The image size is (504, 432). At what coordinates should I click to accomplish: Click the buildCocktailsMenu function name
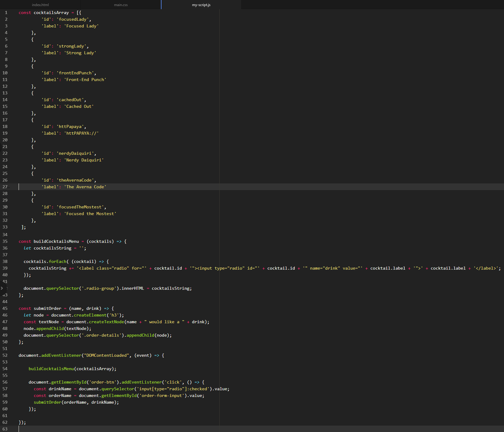56,241
